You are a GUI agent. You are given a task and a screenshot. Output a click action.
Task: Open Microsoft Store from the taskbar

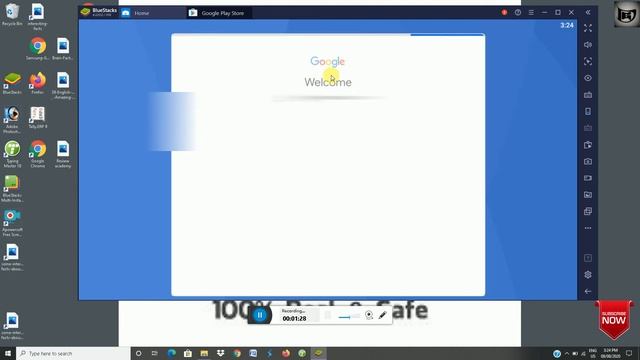coord(188,353)
